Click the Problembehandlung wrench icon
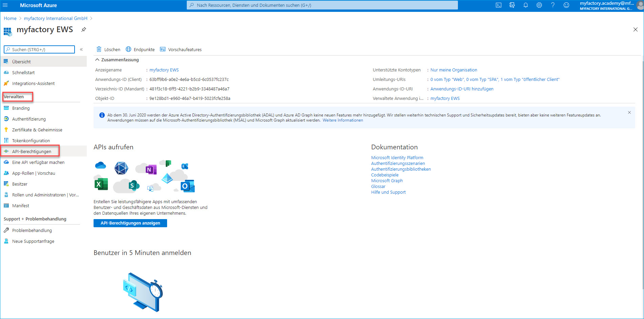The image size is (644, 319). coord(6,230)
